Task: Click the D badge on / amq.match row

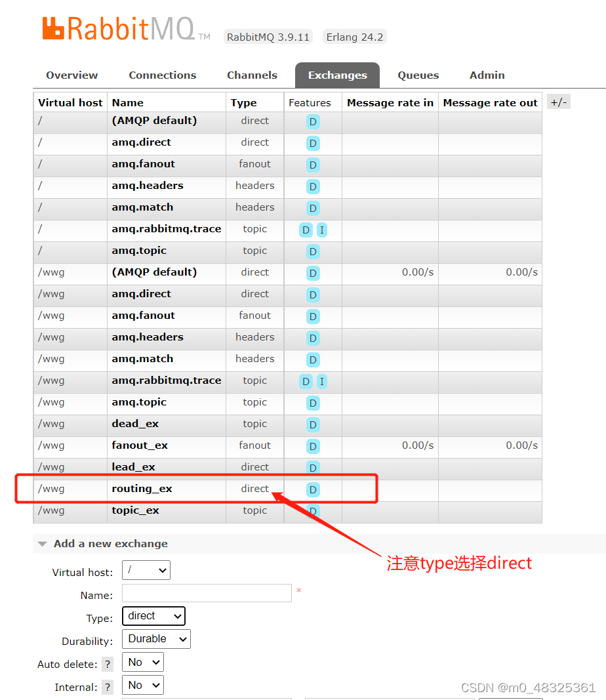Action: (313, 208)
